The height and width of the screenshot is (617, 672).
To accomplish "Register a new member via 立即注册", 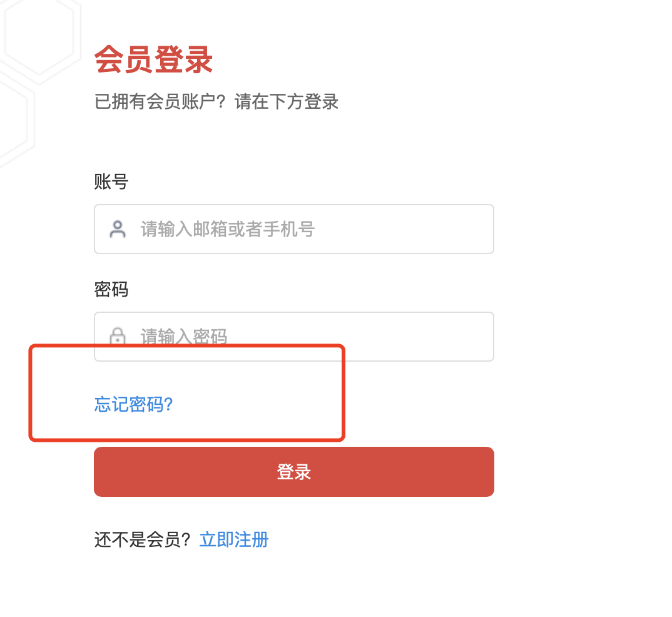I will coord(234,539).
